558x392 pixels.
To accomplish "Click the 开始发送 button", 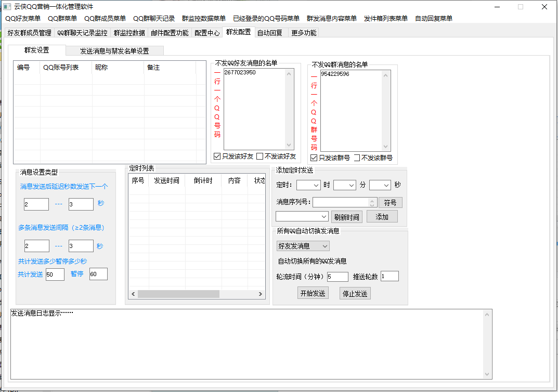I will tap(313, 293).
